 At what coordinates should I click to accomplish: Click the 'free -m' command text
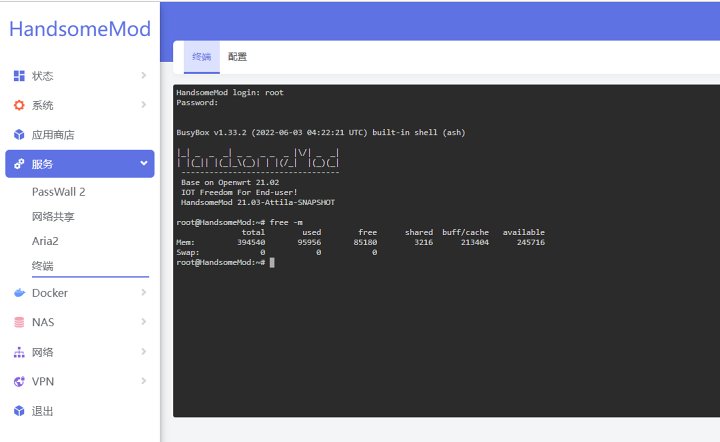pyautogui.click(x=286, y=223)
